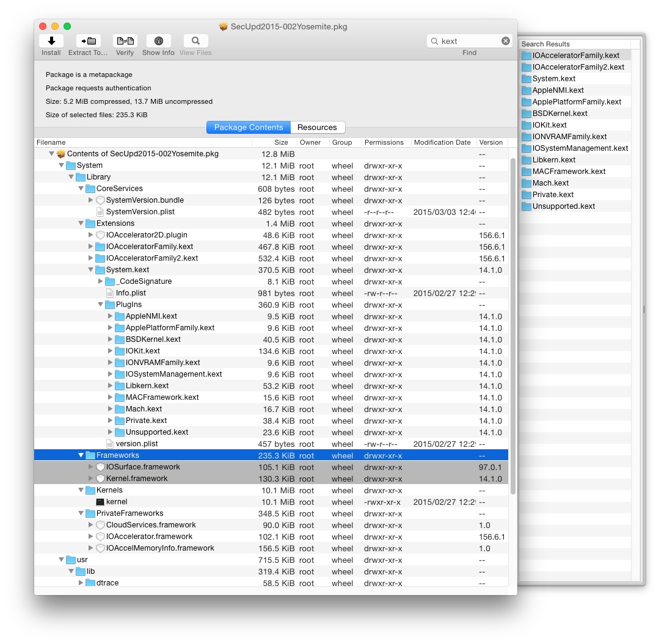This screenshot has width=656, height=644.
Task: Collapse the PrivateFrameworks folder
Action: click(81, 513)
